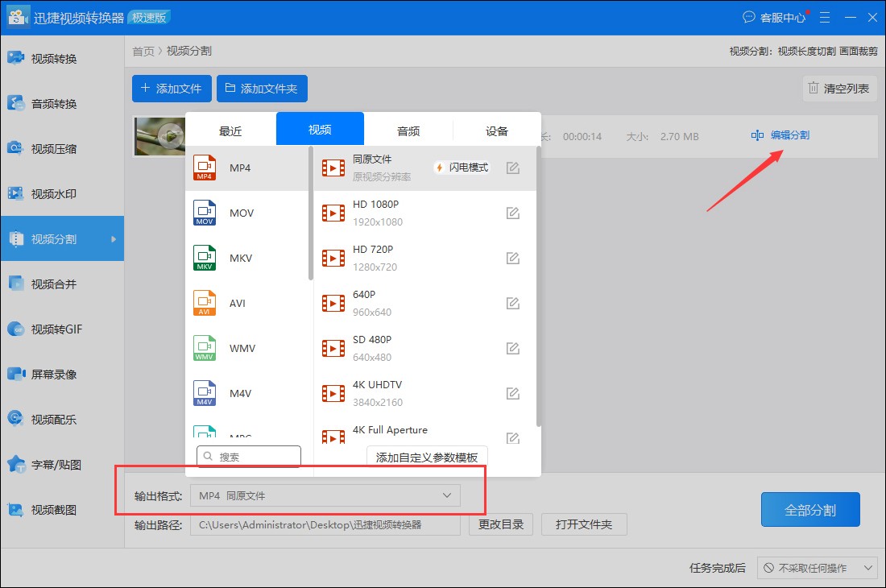Click the format search input field
Image resolution: width=886 pixels, height=588 pixels.
(248, 457)
